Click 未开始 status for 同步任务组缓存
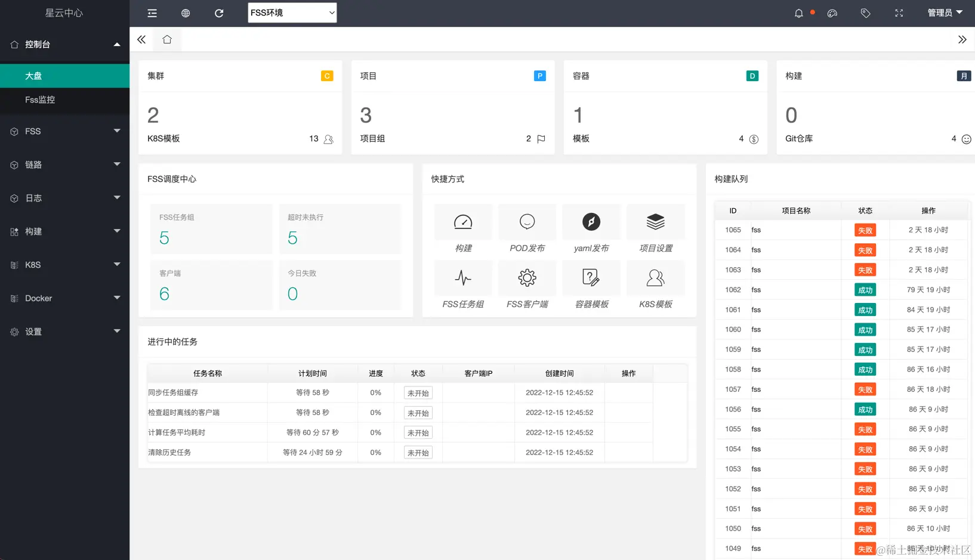 [418, 393]
